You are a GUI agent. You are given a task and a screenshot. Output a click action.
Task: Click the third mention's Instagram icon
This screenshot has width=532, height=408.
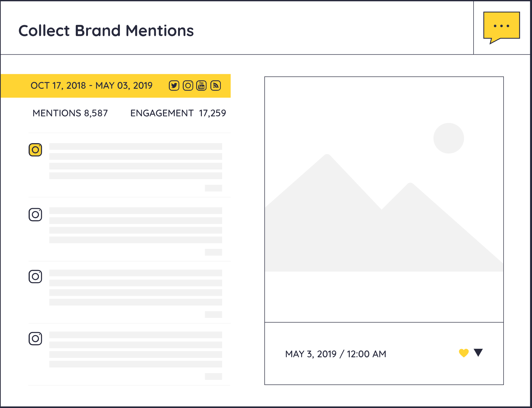click(35, 277)
